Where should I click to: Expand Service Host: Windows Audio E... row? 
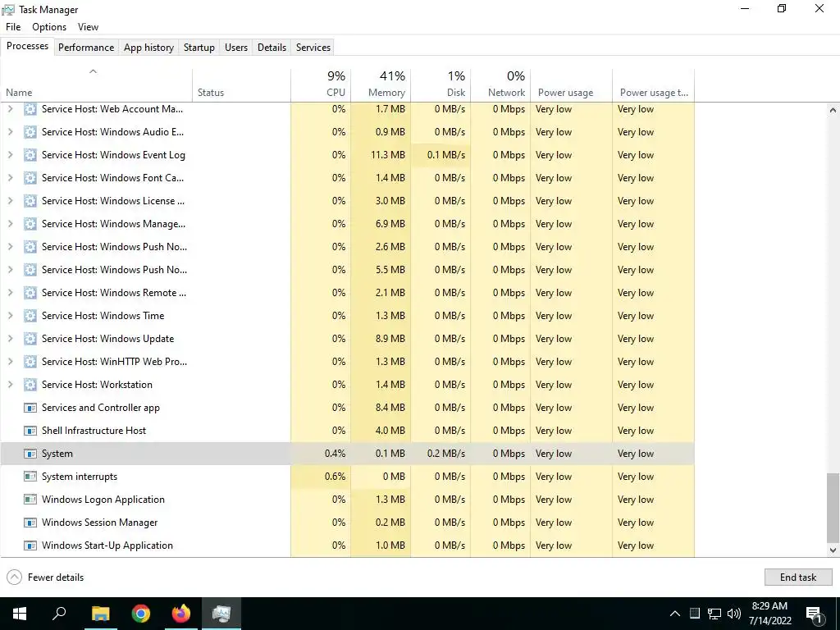(10, 132)
